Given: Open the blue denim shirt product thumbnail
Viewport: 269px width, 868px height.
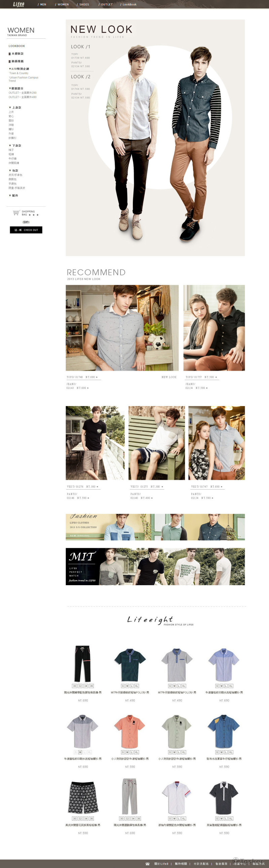Looking at the screenshot, I should [x=224, y=731].
